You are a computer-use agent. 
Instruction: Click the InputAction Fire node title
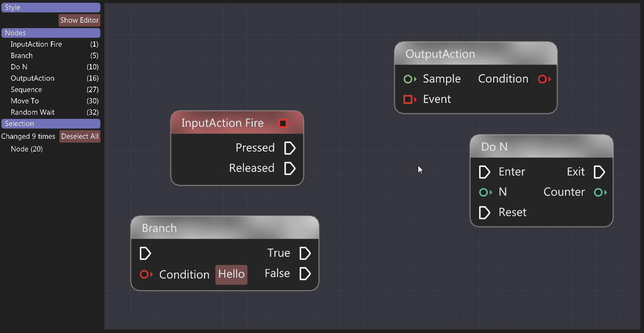(x=223, y=123)
